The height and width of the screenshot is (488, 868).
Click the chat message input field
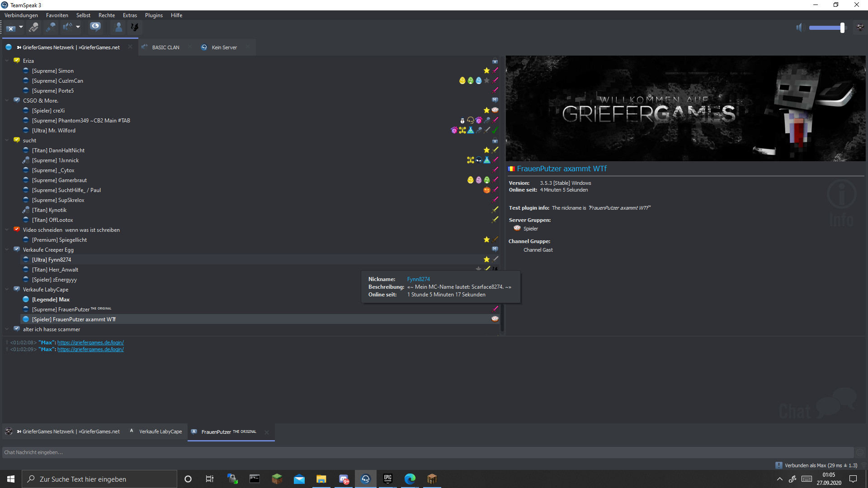[x=428, y=452]
